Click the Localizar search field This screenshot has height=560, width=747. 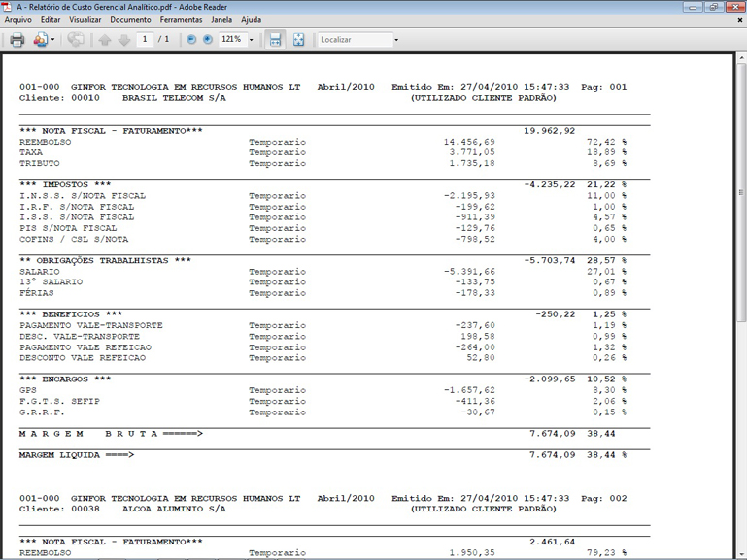point(356,40)
